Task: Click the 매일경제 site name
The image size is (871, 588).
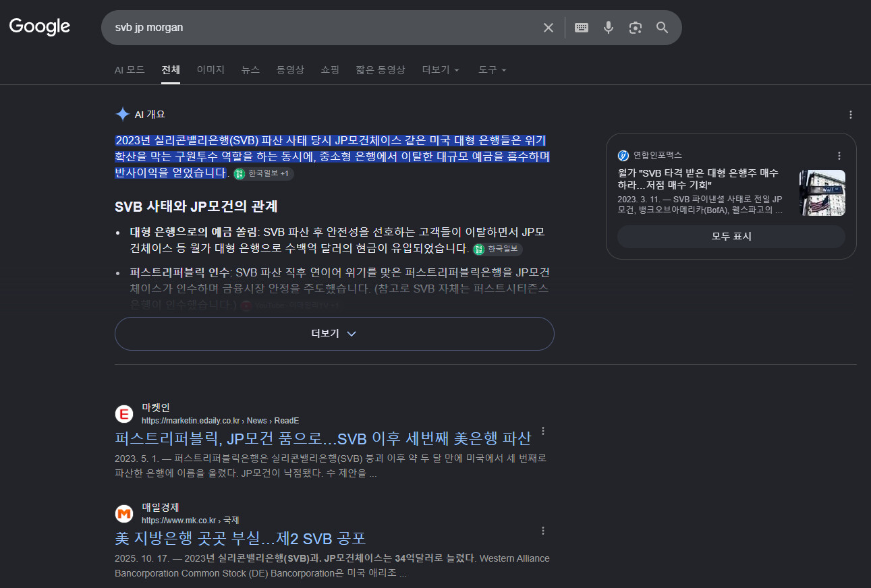Action: click(161, 507)
